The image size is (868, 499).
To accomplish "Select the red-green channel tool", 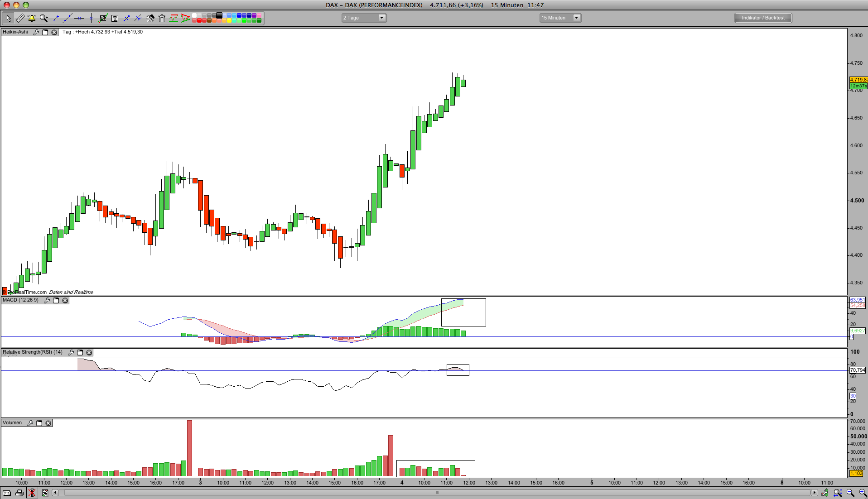I will click(174, 18).
